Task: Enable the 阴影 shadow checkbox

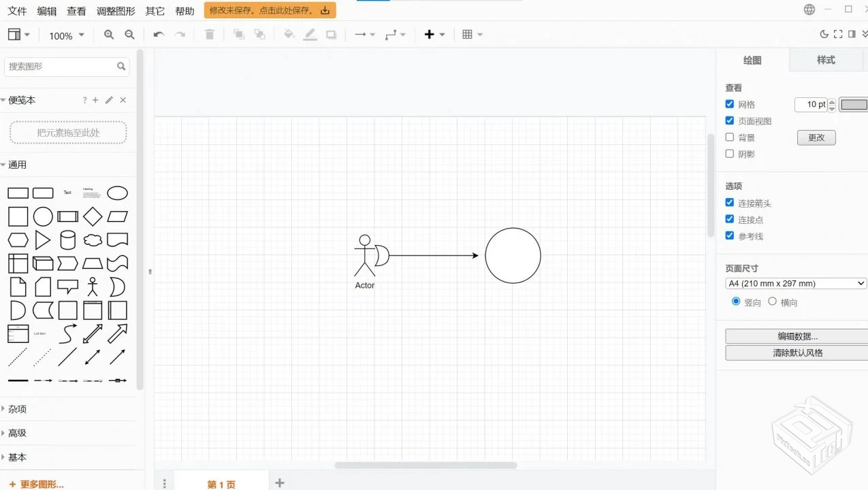Action: [x=728, y=153]
